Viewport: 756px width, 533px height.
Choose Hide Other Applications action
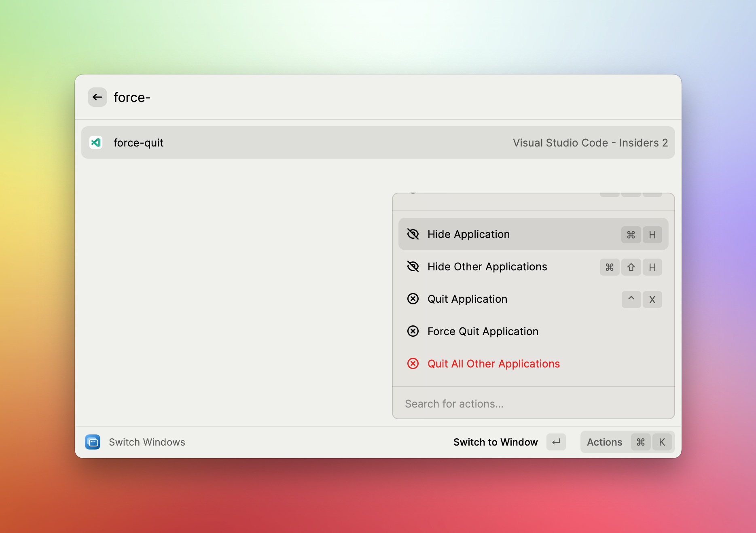click(533, 267)
